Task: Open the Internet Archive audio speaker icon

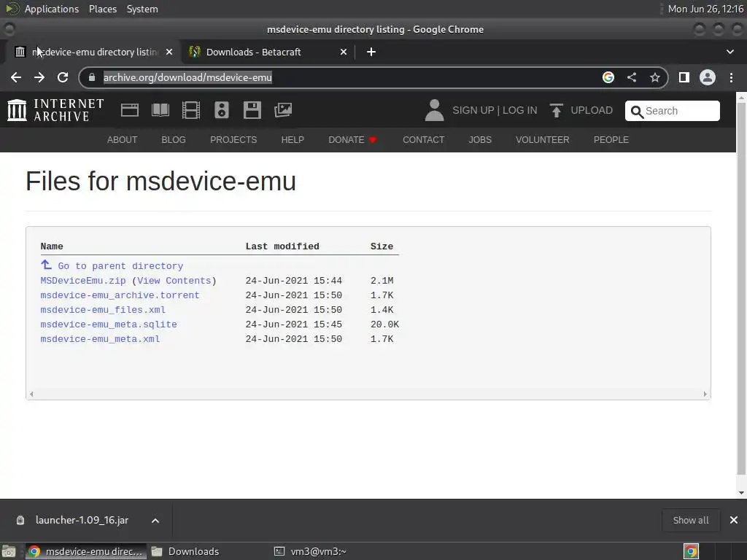Action: pos(222,110)
